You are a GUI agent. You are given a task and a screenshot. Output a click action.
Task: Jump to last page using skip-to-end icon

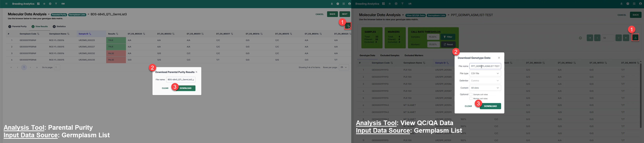(626, 38)
